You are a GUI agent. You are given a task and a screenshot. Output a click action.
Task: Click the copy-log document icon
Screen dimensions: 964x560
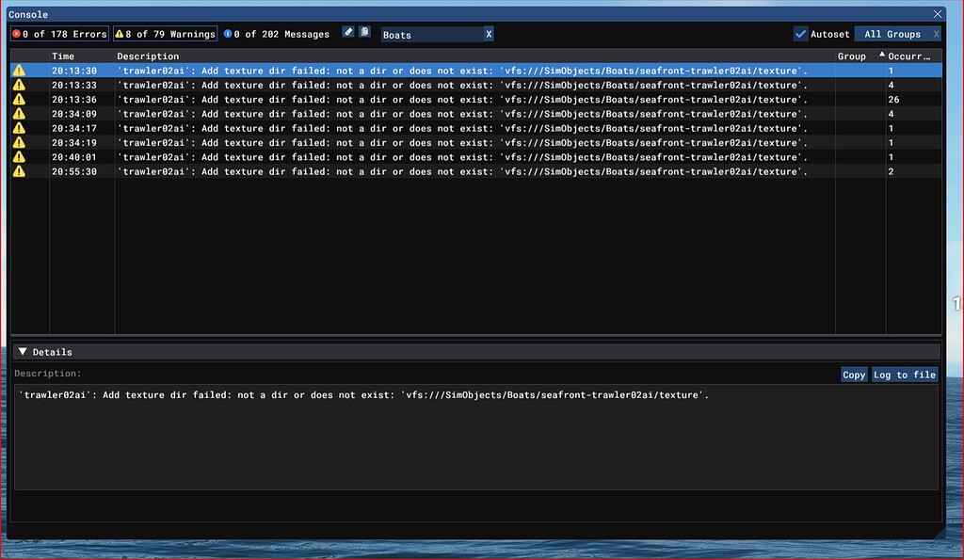coord(364,33)
